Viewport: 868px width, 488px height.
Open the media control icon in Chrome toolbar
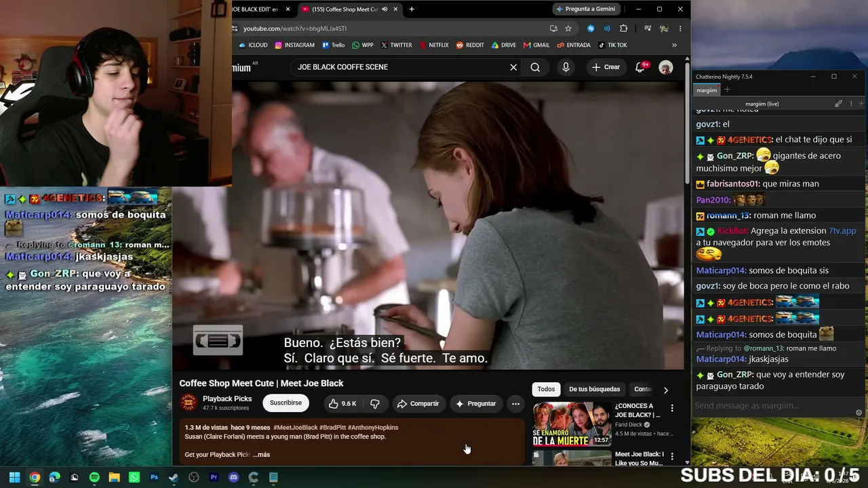pyautogui.click(x=648, y=28)
